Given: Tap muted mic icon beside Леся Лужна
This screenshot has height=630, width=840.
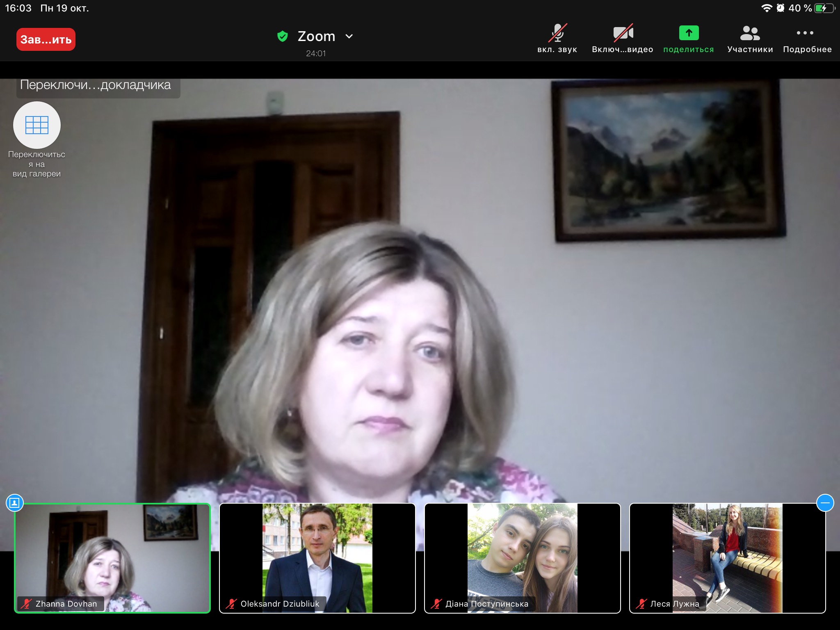Looking at the screenshot, I should tap(641, 604).
